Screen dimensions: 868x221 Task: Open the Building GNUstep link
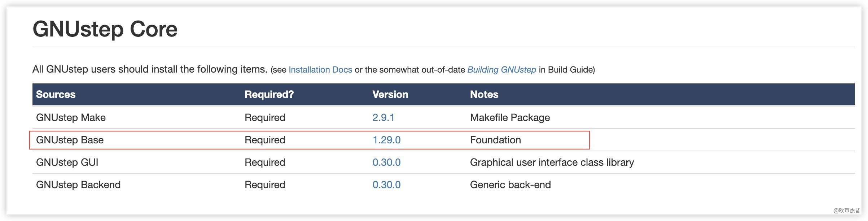(501, 70)
